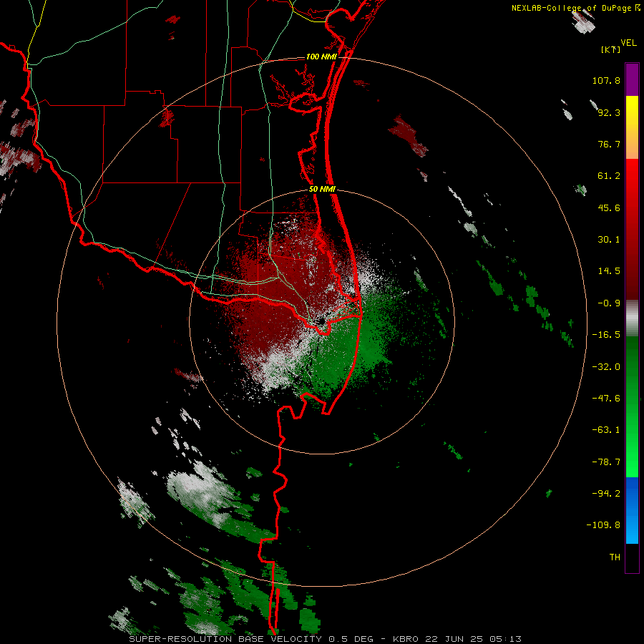
Task: Select the 30.1 velocity scale value
Action: click(x=609, y=240)
